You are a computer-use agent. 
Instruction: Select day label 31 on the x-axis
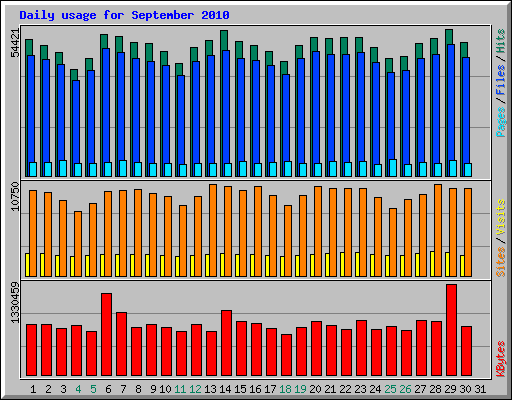(x=480, y=389)
